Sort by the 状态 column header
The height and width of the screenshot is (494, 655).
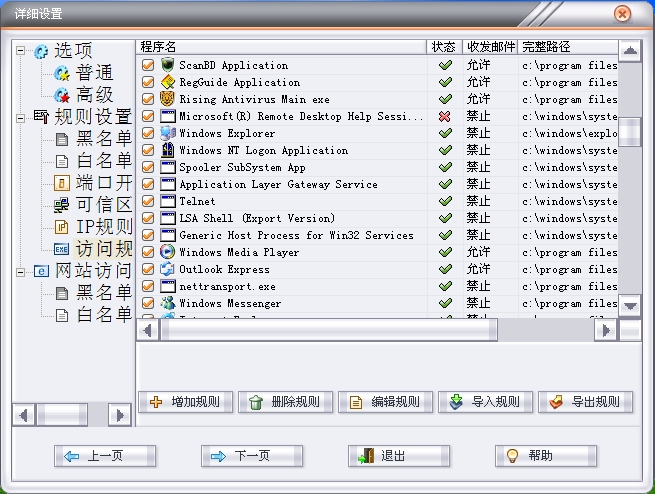pyautogui.click(x=444, y=47)
